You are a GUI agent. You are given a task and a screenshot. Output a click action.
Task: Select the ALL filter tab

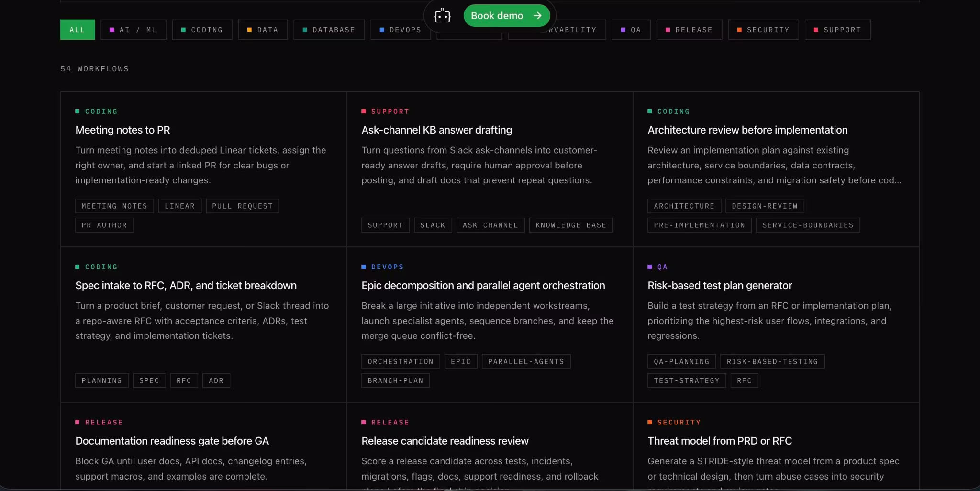click(78, 30)
